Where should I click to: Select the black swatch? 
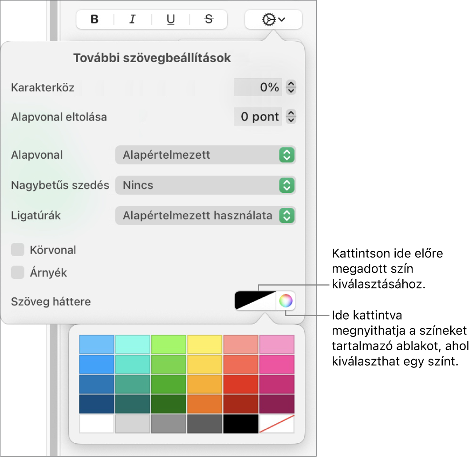tap(241, 424)
